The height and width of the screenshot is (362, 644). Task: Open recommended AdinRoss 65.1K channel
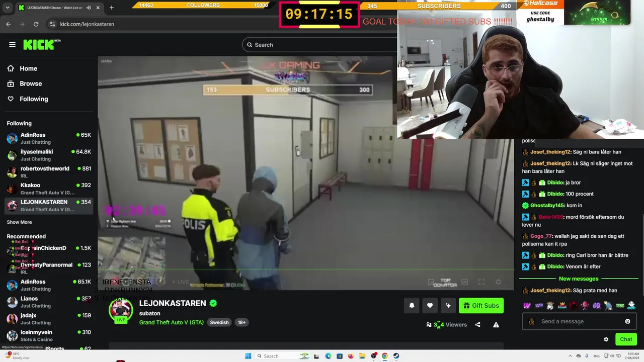[x=49, y=285]
